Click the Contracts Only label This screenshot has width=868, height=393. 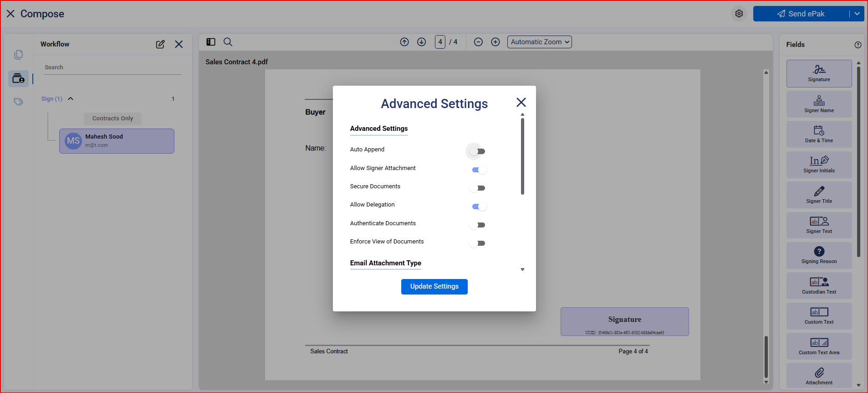click(x=112, y=119)
